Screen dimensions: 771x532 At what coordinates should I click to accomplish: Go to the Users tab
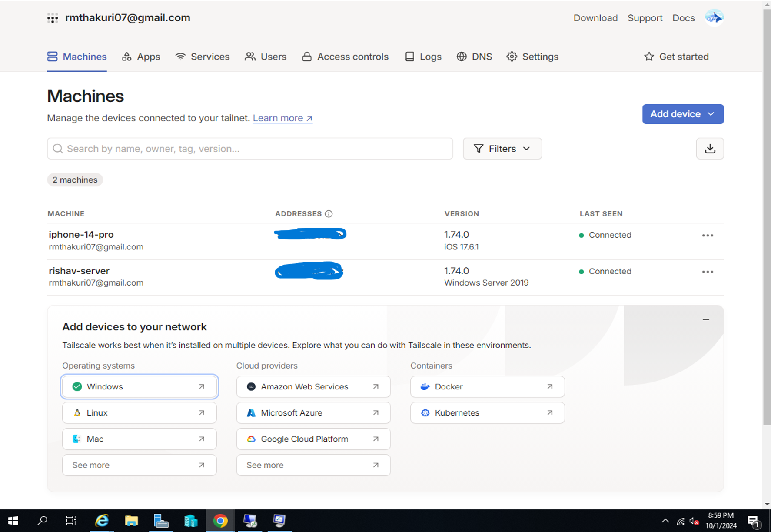coord(266,57)
